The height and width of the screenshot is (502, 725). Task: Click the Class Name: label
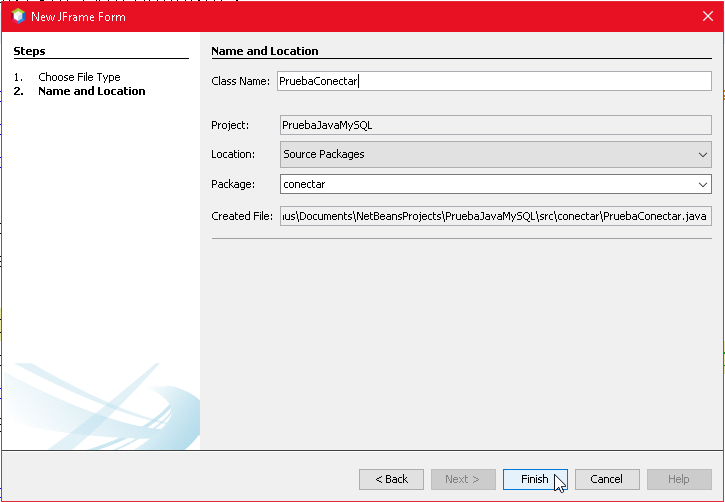tap(240, 81)
